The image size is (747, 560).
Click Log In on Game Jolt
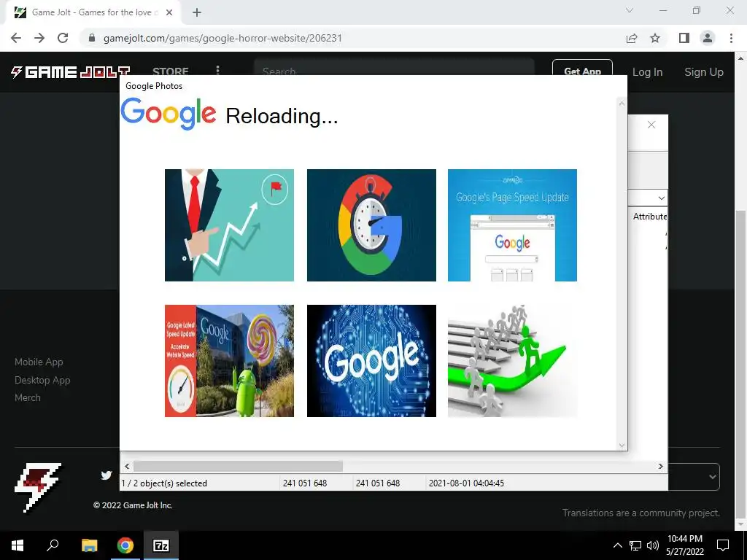(648, 72)
